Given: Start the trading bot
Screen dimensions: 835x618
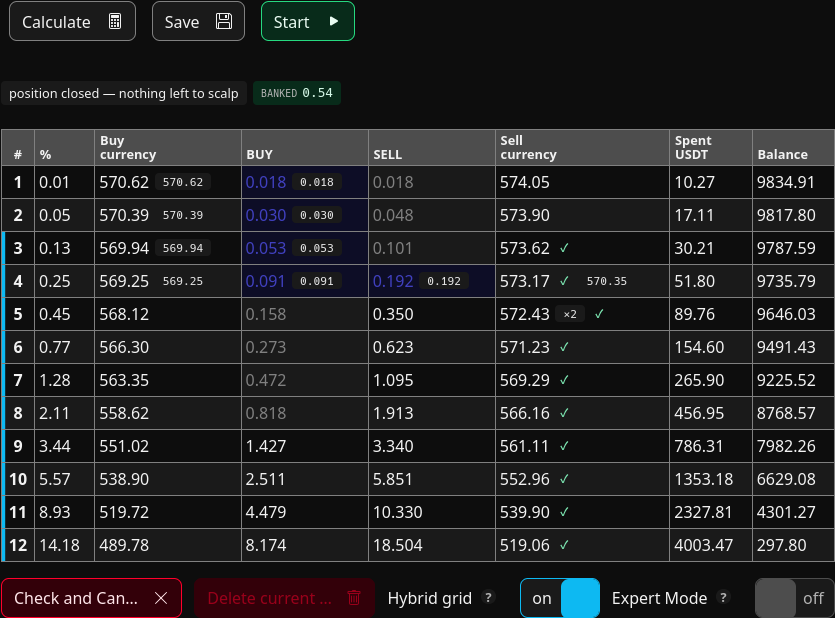Looking at the screenshot, I should [x=308, y=21].
